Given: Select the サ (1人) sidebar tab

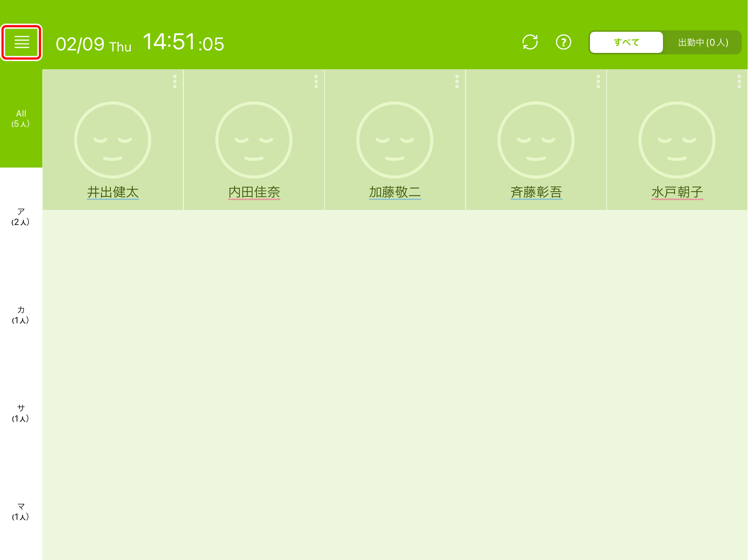Looking at the screenshot, I should click(x=21, y=413).
